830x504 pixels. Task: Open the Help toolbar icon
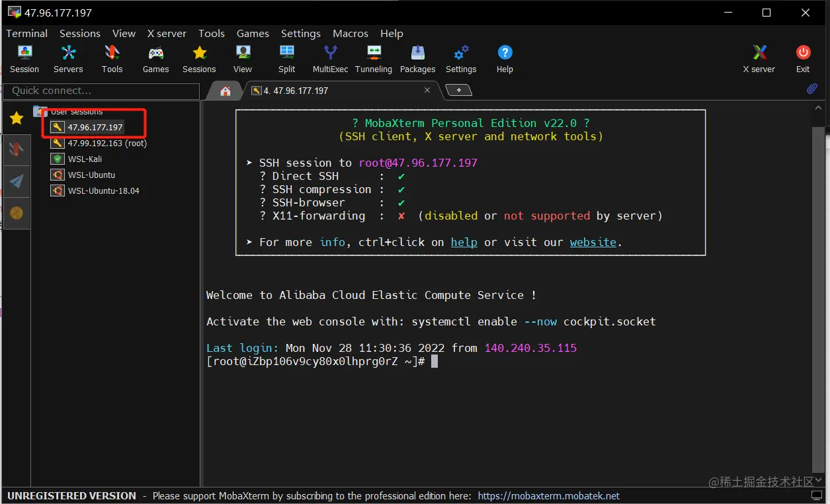pyautogui.click(x=505, y=59)
